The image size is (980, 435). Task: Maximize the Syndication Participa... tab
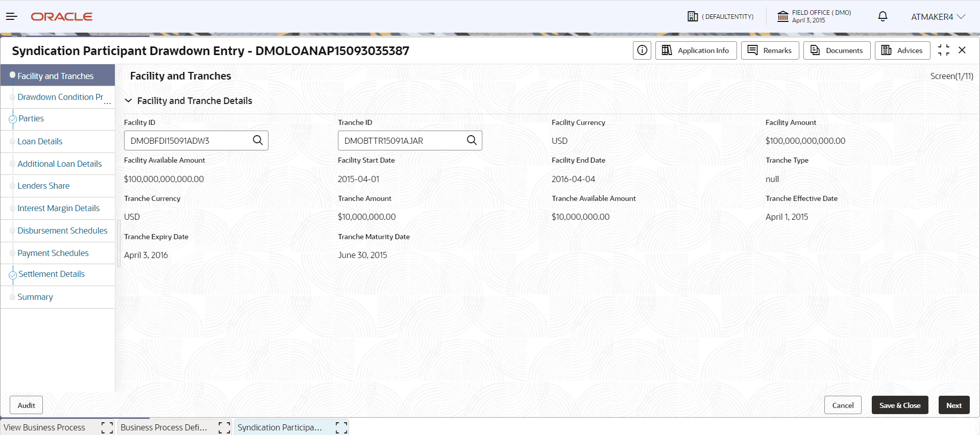click(341, 428)
